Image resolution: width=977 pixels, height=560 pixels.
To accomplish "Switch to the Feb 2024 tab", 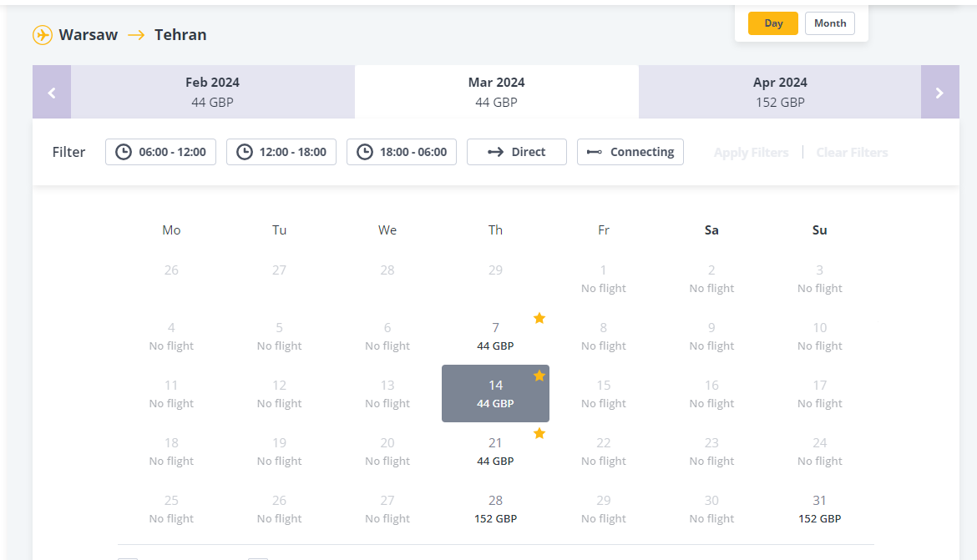I will tap(212, 92).
